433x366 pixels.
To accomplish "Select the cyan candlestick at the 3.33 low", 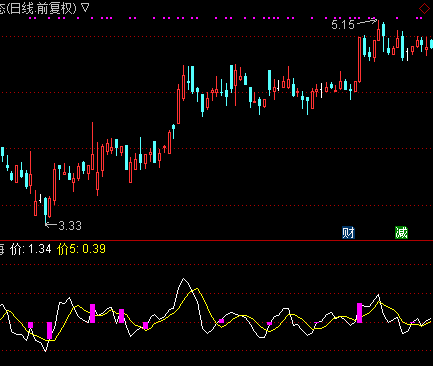I will (46, 209).
